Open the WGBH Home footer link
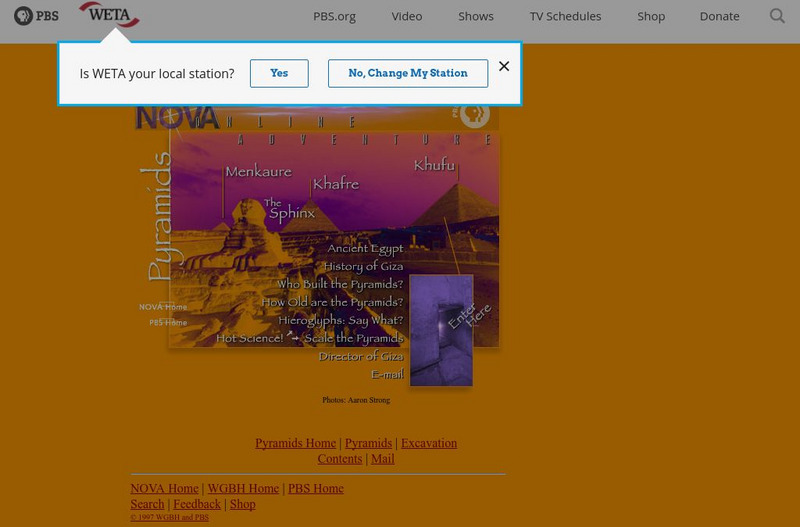 coord(243,488)
